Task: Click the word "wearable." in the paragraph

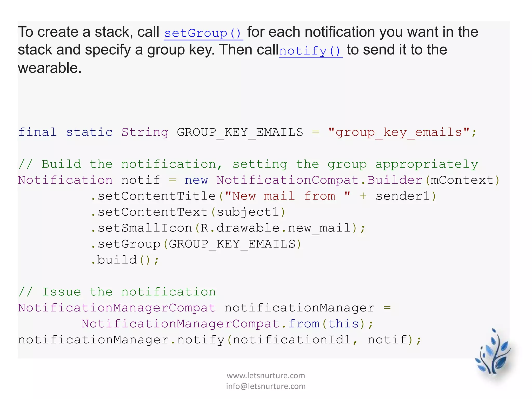Action: pos(50,68)
